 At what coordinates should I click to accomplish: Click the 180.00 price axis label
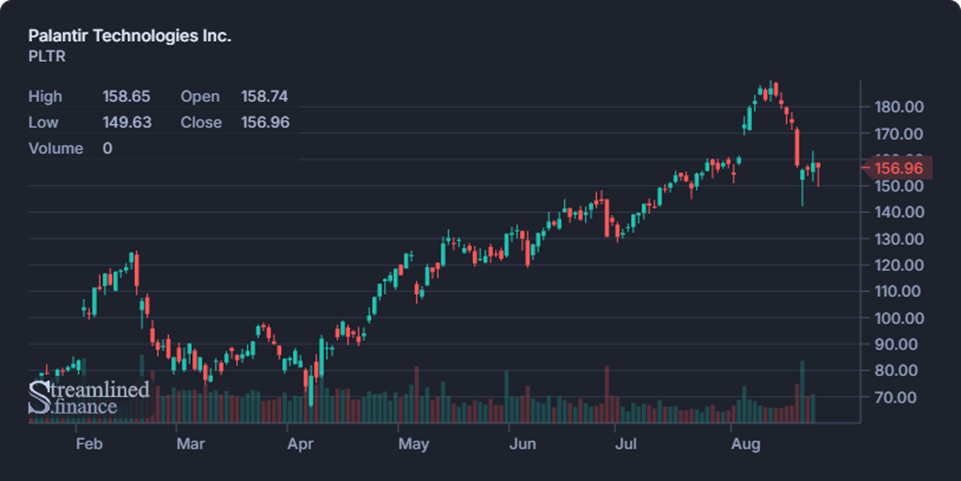tap(899, 107)
